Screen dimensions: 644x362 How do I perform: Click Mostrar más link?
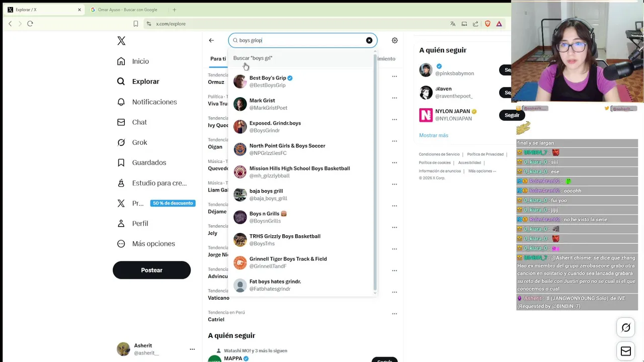click(x=434, y=135)
